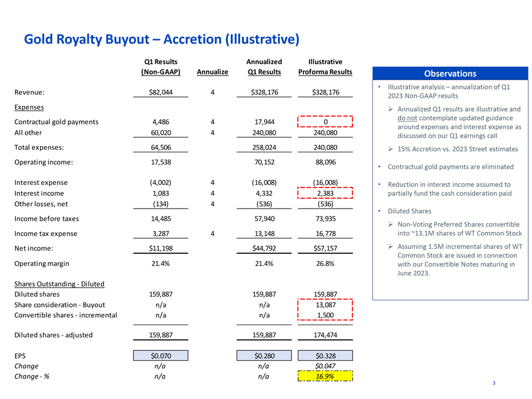Select the blue Observations header bar

click(x=450, y=74)
